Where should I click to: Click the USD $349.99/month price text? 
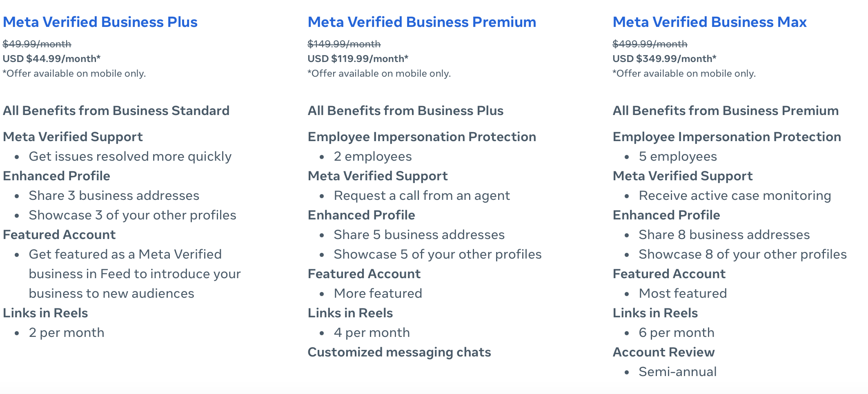(x=664, y=59)
